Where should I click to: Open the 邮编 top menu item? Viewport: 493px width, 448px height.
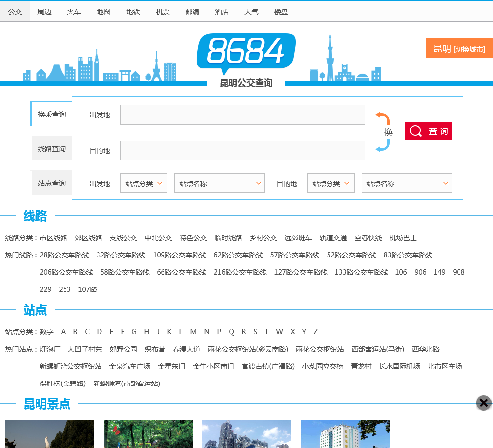click(x=192, y=12)
